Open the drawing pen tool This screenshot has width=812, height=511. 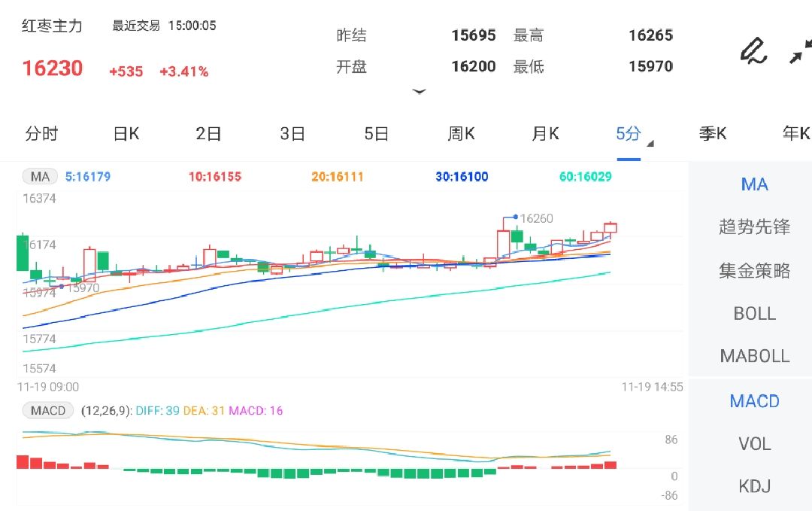[x=753, y=50]
